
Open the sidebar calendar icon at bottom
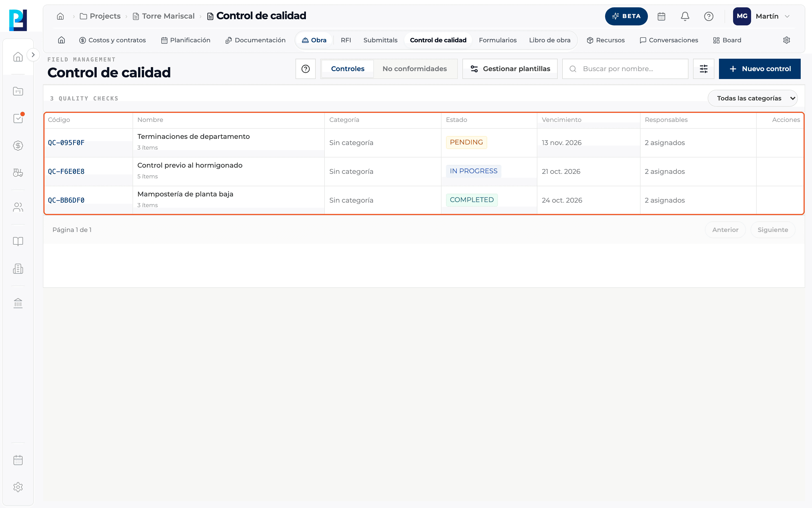pos(18,460)
